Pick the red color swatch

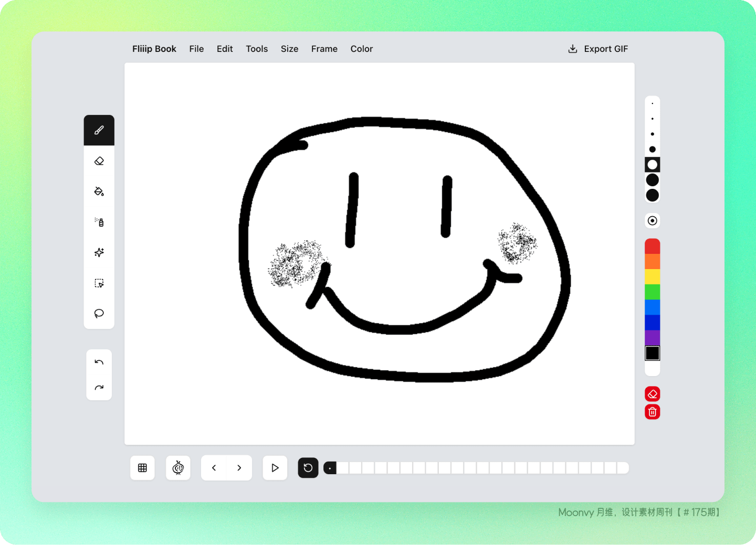[x=653, y=247]
